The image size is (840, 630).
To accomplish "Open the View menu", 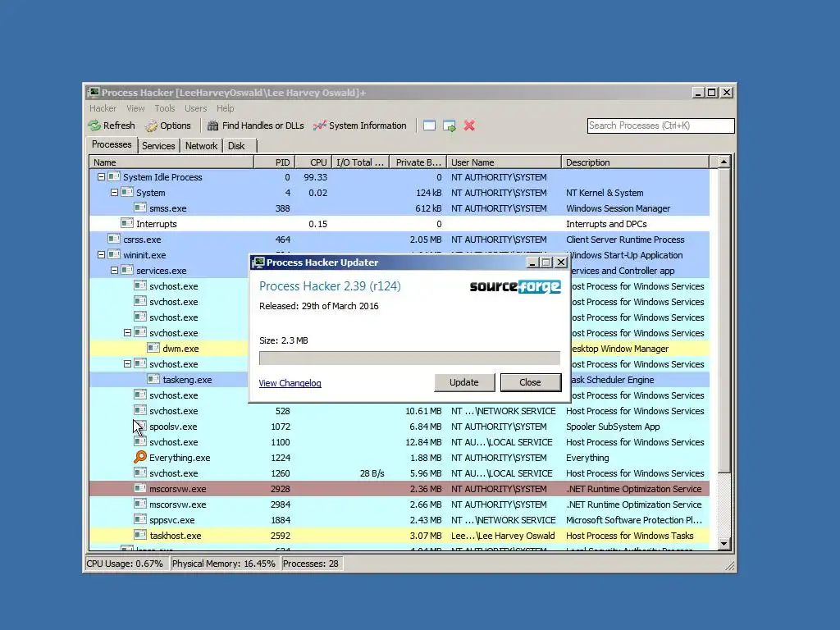I will [x=135, y=108].
